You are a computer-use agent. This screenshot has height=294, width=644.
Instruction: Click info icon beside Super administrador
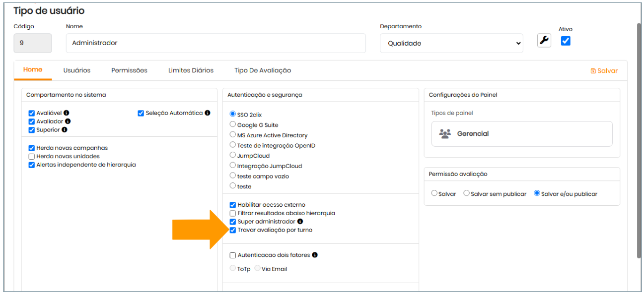click(x=300, y=222)
